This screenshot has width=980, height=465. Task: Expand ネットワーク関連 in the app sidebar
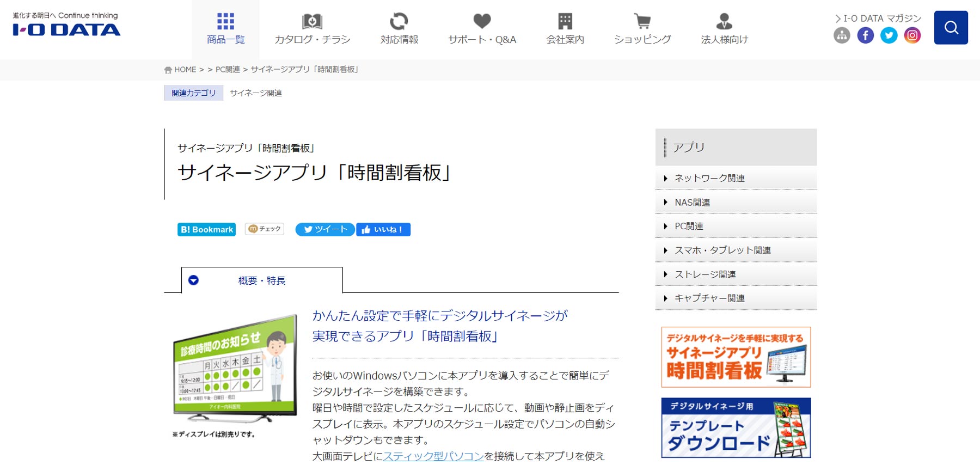736,178
